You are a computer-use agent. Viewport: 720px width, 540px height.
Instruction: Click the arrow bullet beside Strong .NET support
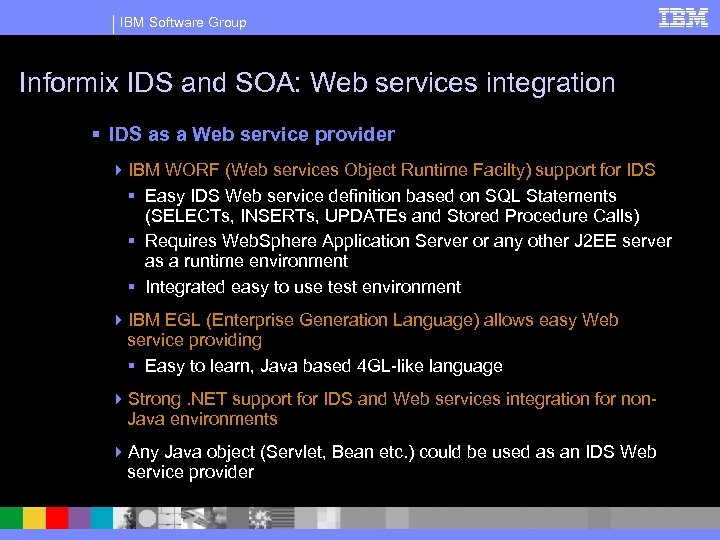(x=118, y=399)
